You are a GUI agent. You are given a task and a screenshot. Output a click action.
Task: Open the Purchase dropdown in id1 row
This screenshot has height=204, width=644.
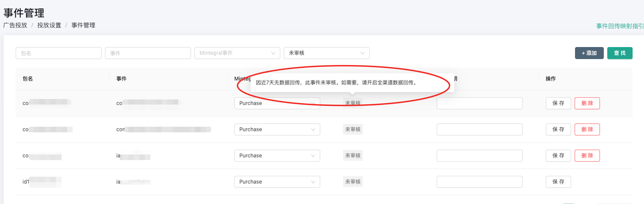tap(277, 182)
